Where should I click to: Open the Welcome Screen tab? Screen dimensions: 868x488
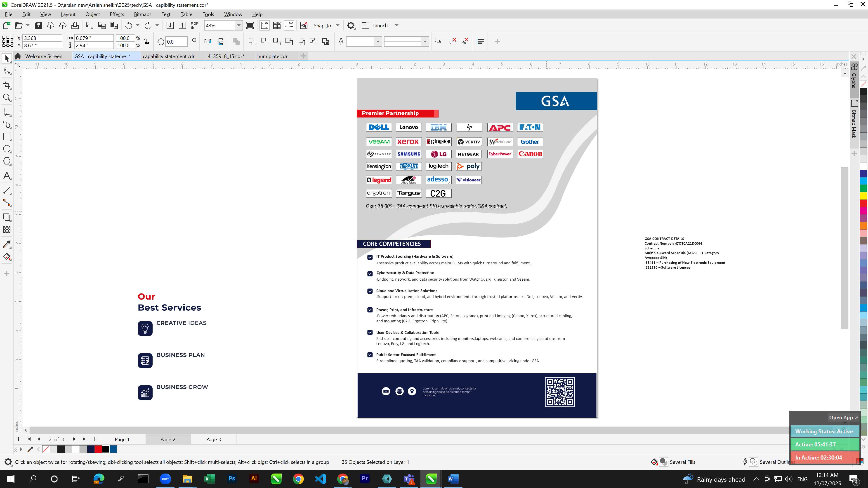click(43, 56)
